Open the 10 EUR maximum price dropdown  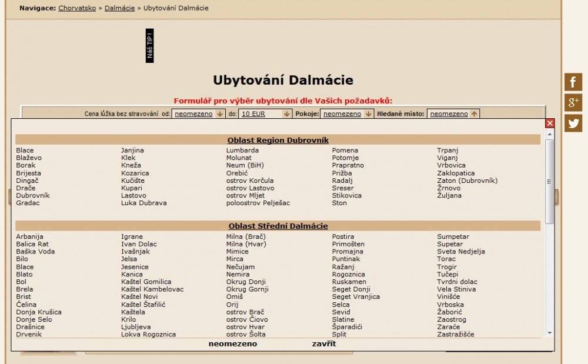click(265, 113)
